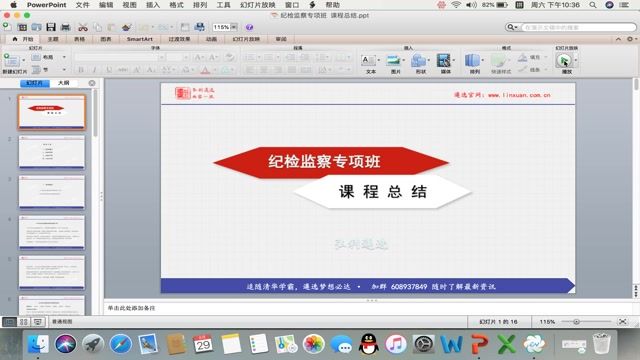Open Excel X icon in Dock
The image size is (640, 360).
point(507,344)
